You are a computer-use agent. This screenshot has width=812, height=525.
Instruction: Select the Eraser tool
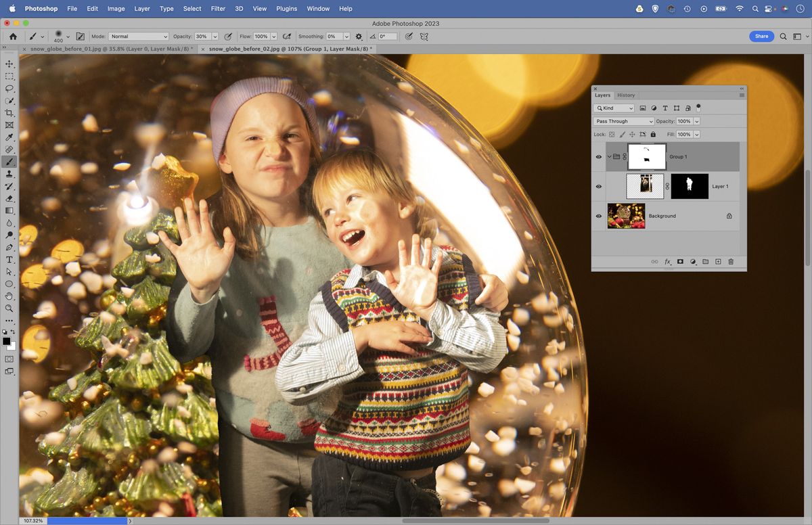9,198
